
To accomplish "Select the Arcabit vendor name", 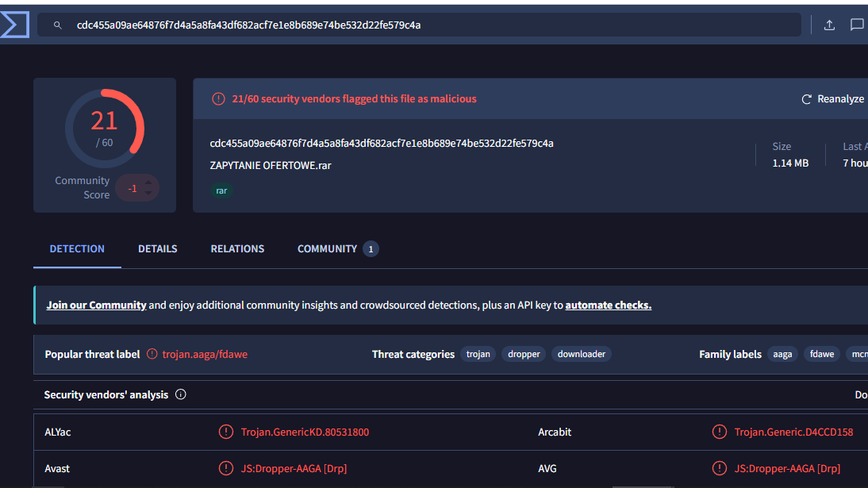I will pos(555,432).
